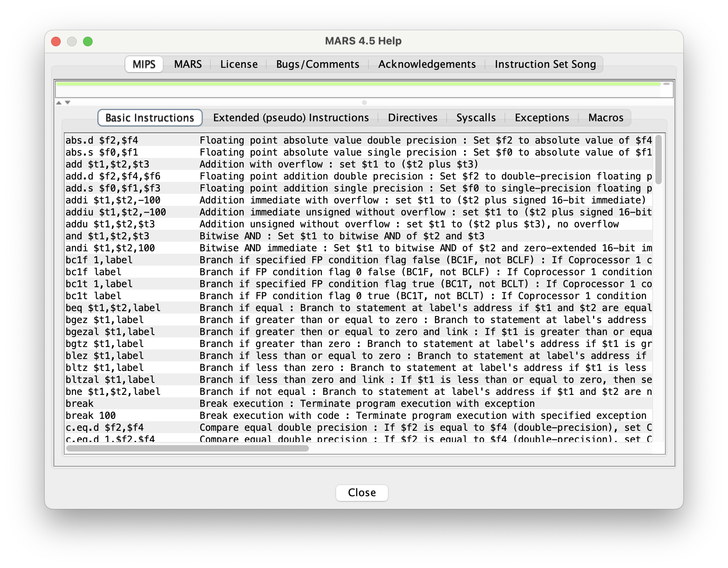Select the 'bgezal $t1,label' row

[358, 332]
